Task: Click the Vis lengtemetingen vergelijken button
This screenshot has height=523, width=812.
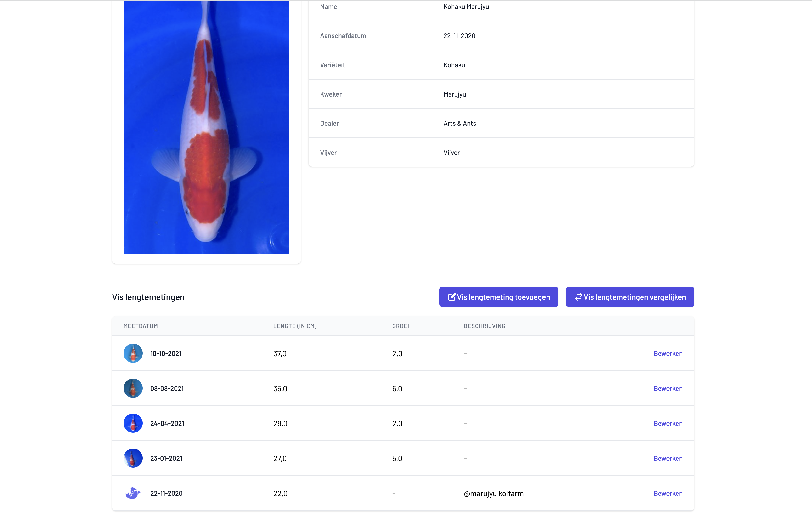Action: click(x=630, y=297)
